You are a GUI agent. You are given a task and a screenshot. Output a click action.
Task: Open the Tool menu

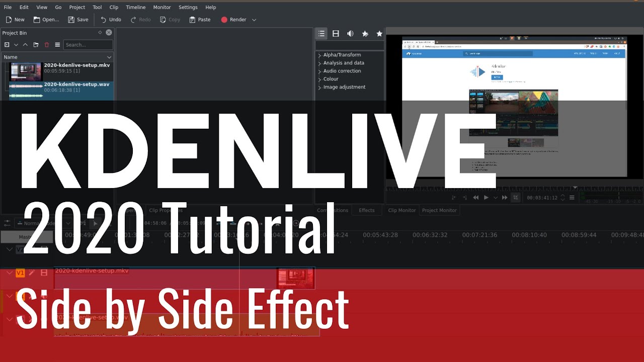[x=97, y=7]
